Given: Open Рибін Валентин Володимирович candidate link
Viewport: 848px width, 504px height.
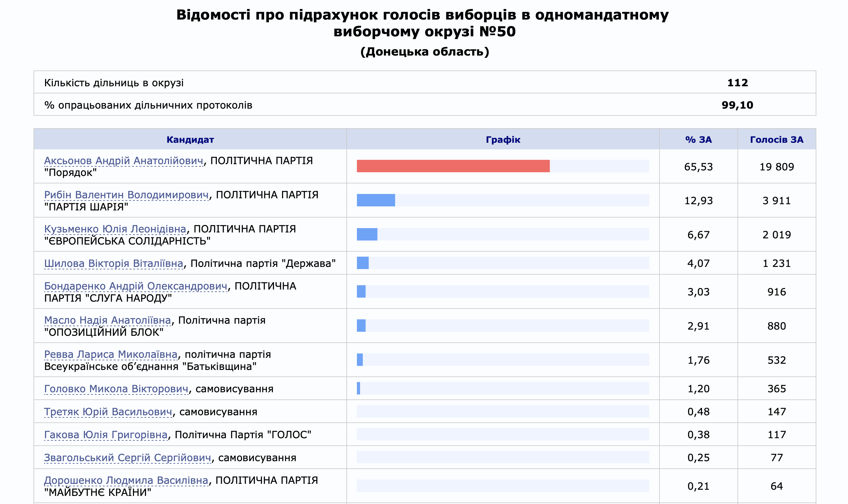Looking at the screenshot, I should [x=126, y=195].
